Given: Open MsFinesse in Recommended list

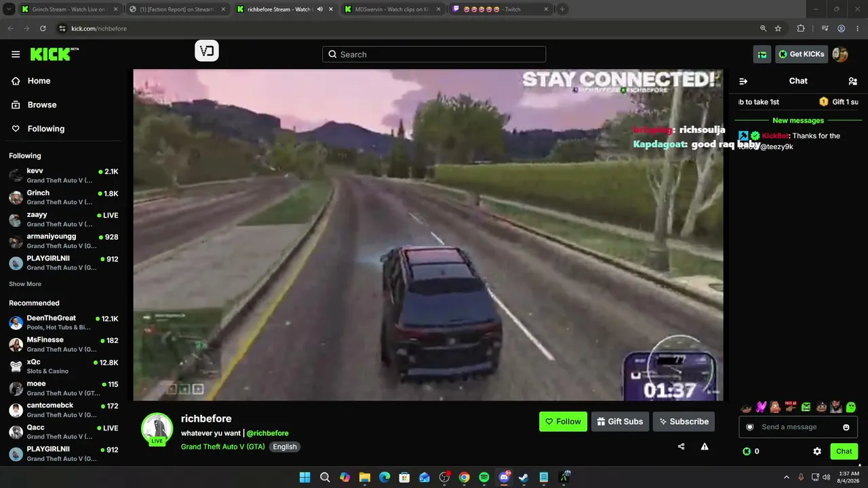Looking at the screenshot, I should (x=64, y=344).
